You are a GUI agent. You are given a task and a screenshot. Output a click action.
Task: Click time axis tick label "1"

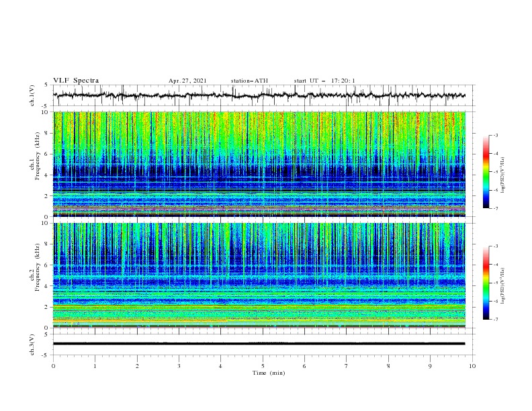coord(95,366)
